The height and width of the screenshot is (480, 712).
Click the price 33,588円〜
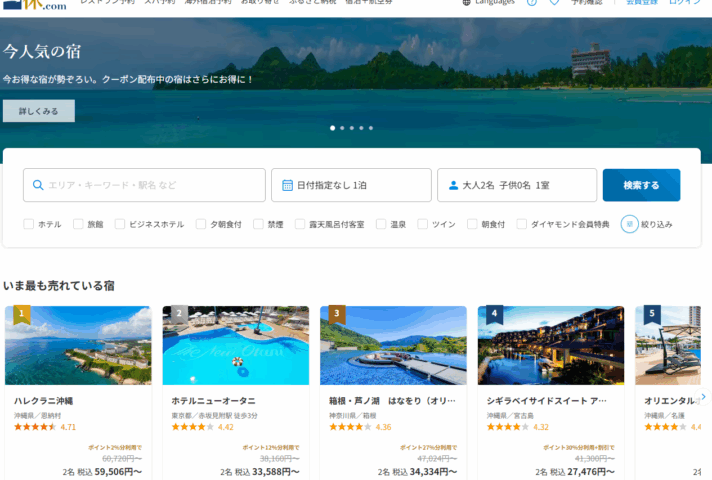[x=276, y=472]
